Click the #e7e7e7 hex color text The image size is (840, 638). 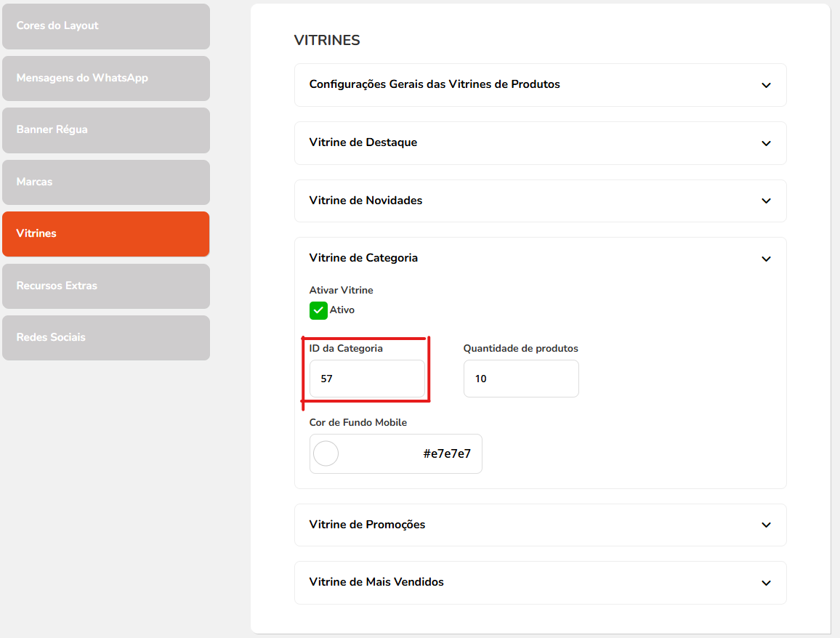[x=447, y=454]
